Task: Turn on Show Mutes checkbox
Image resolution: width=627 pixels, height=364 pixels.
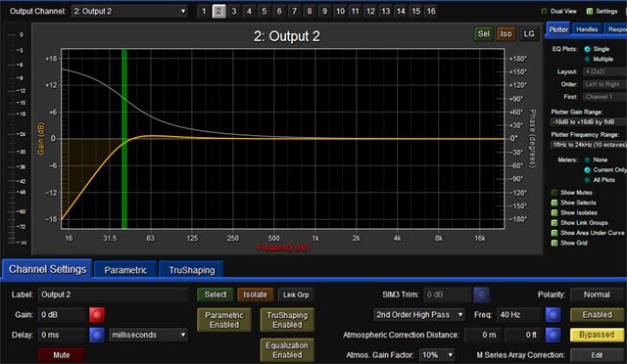Action: point(555,193)
